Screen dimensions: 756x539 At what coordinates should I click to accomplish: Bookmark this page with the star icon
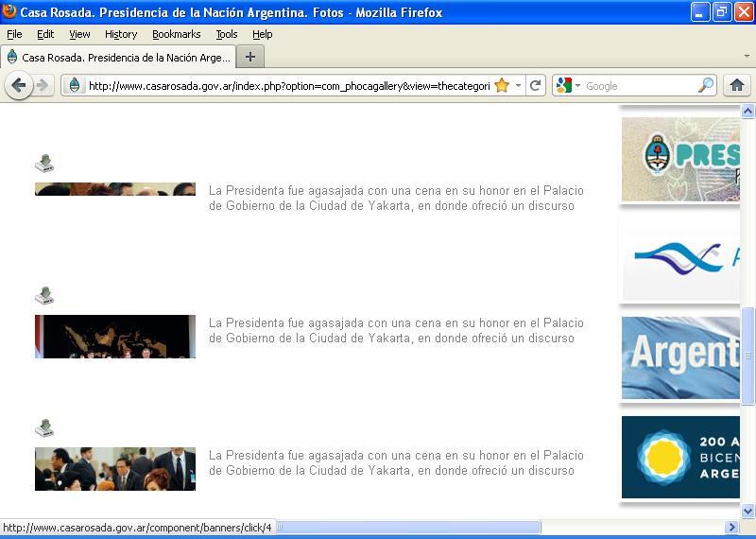tap(502, 85)
